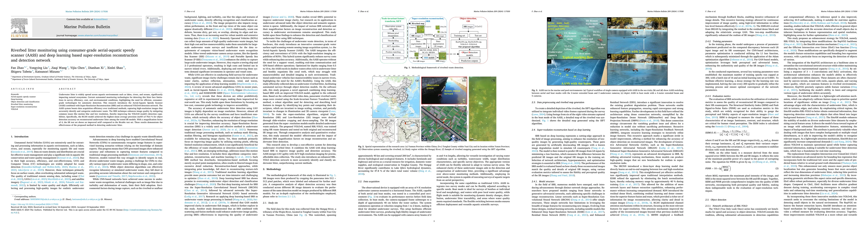
Task: Click the 'Riverbed map' box in Fig. 1
Action: point(418,23)
